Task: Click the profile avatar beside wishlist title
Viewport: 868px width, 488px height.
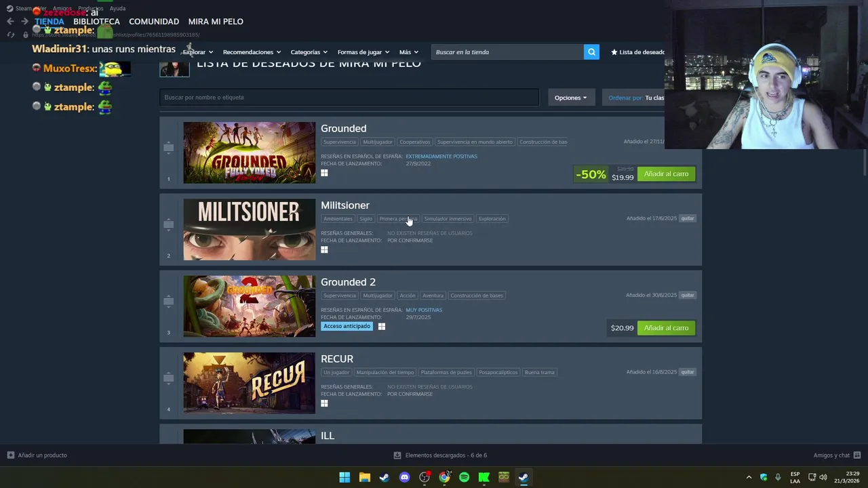Action: 174,68
